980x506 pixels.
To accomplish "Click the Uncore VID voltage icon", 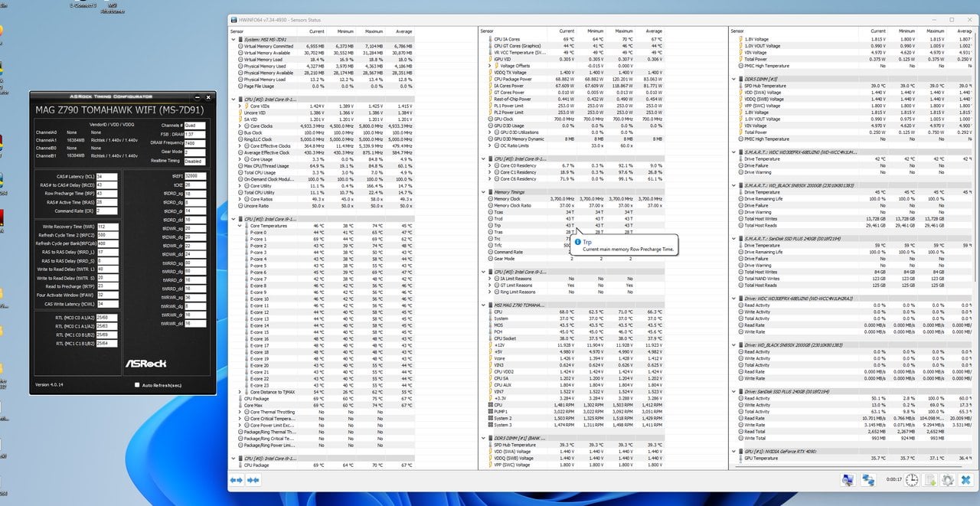I will click(x=240, y=113).
